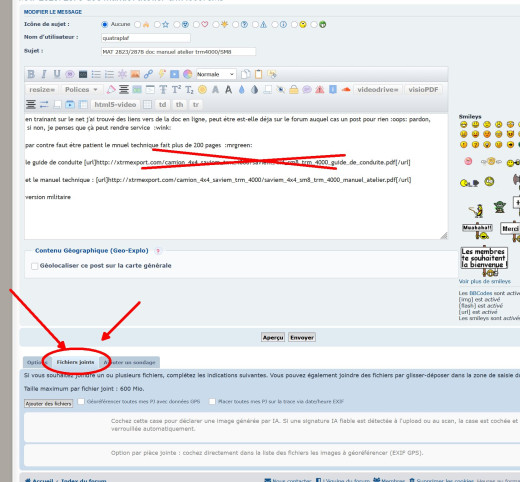The width and height of the screenshot is (520, 482).
Task: Open the Normale font size dropdown
Action: (x=216, y=74)
